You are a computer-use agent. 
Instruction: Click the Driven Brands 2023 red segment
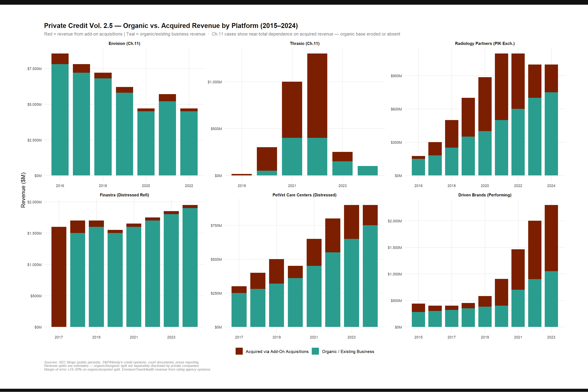click(x=551, y=238)
